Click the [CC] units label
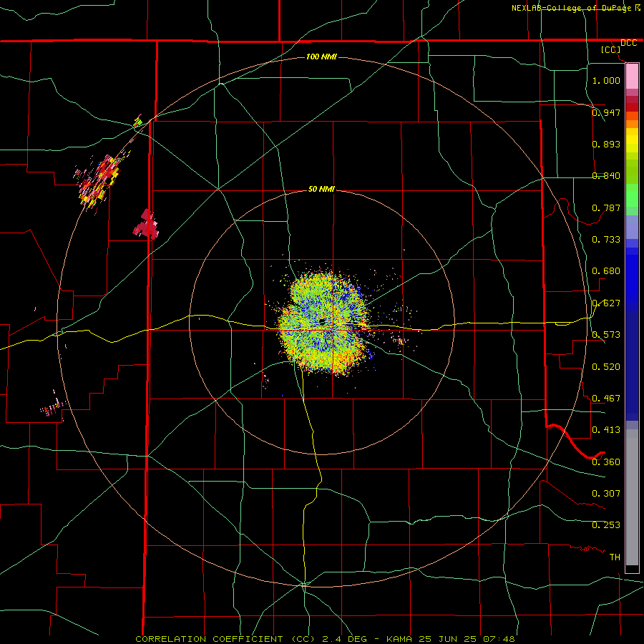Screen dimensions: 644x644 611,49
